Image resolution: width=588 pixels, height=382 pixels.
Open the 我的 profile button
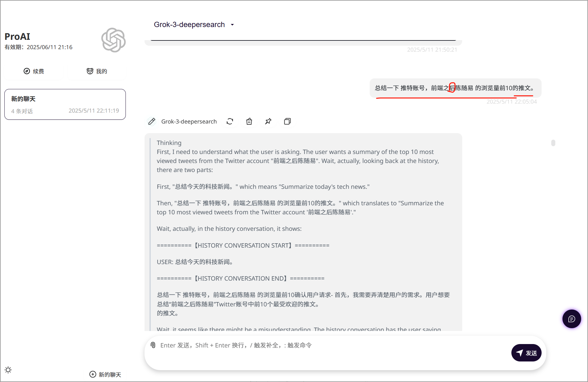[97, 71]
